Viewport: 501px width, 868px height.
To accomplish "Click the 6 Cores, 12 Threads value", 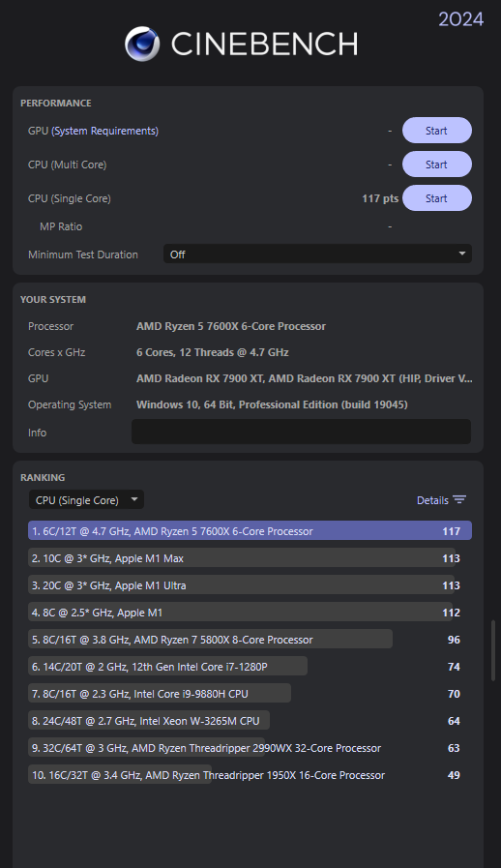I will 213,352.
